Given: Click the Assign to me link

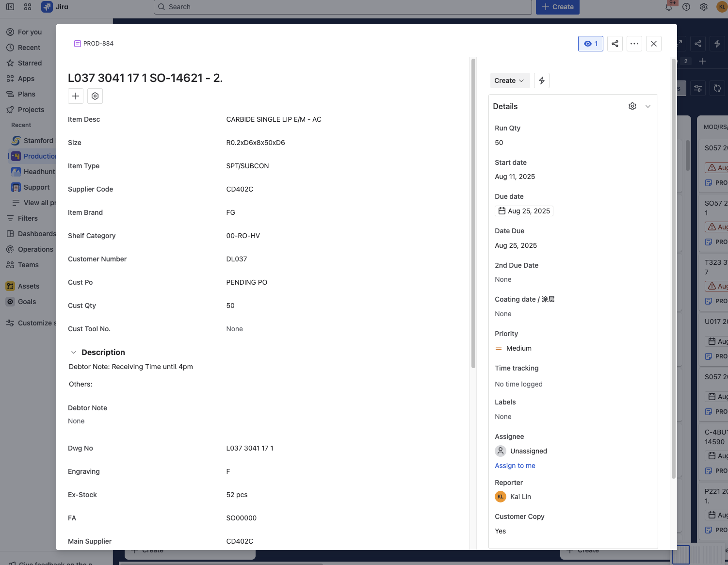Looking at the screenshot, I should coord(515,466).
